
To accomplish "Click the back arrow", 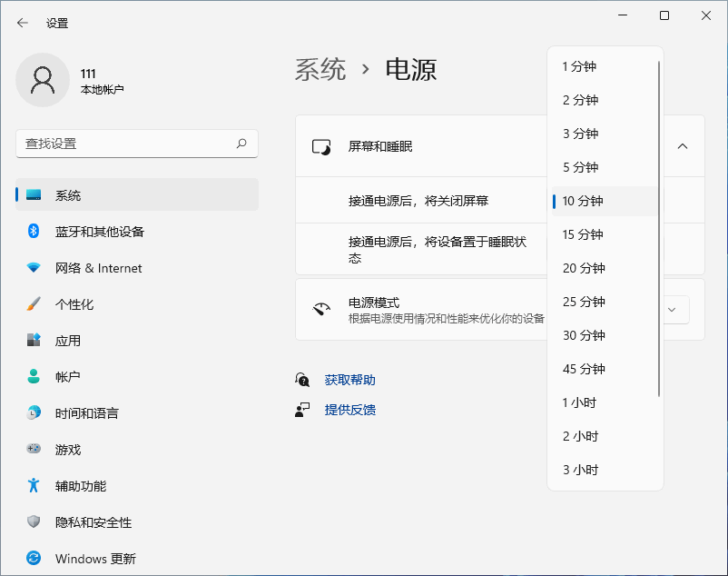I will (21, 23).
